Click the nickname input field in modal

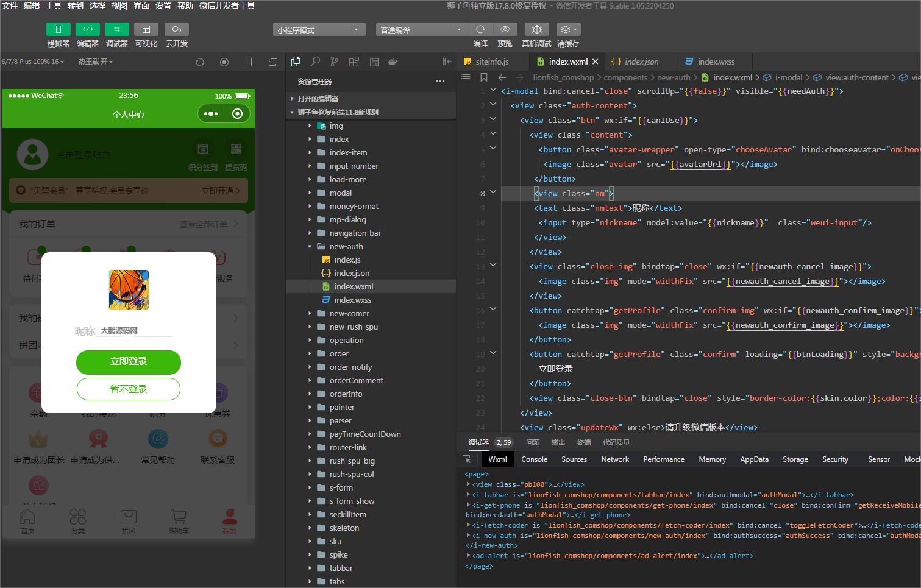[x=136, y=330]
